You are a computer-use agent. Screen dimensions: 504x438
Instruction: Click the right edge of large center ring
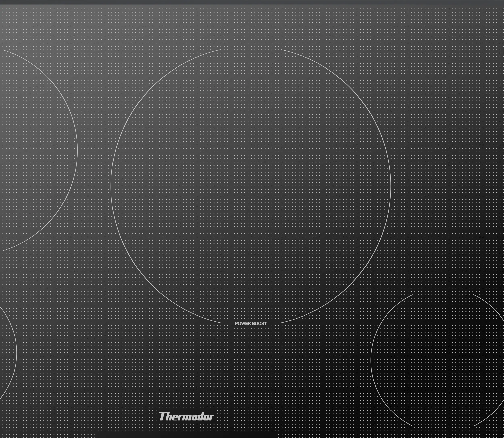pos(390,186)
